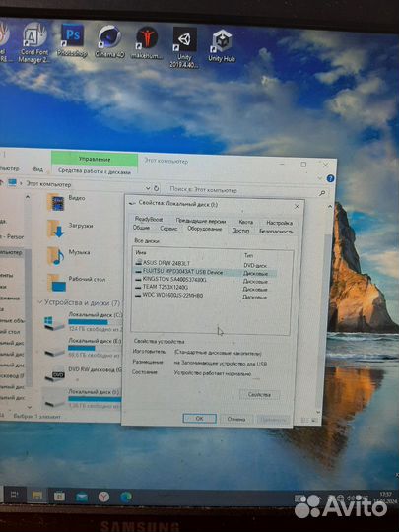The image size is (399, 532).
Task: Switch to the Общие tab
Action: tap(141, 228)
